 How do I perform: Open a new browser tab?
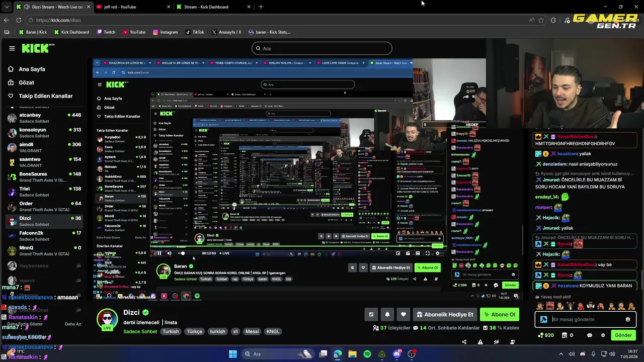261,7
